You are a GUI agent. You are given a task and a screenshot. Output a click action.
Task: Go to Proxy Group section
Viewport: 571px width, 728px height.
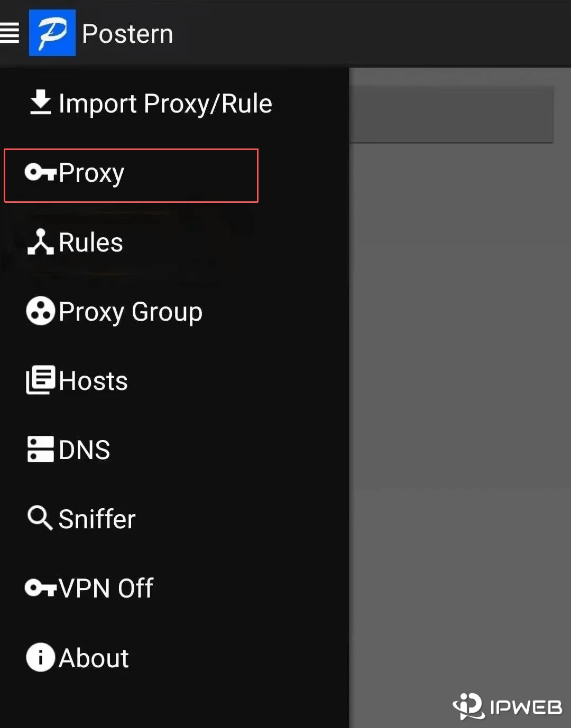[130, 312]
